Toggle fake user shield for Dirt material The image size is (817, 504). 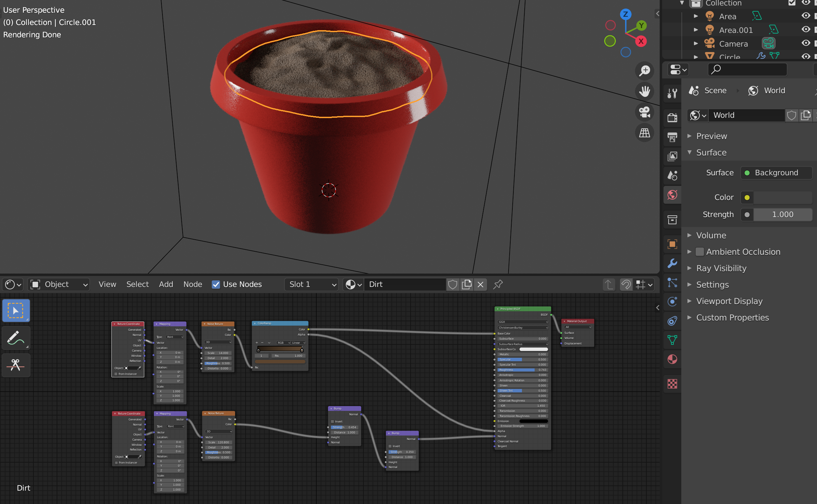tap(453, 285)
